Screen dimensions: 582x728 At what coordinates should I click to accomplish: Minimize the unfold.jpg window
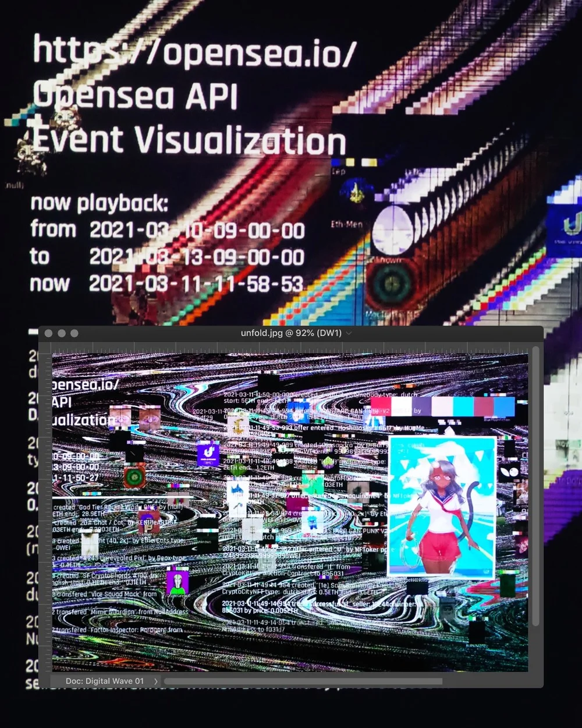[x=61, y=333]
